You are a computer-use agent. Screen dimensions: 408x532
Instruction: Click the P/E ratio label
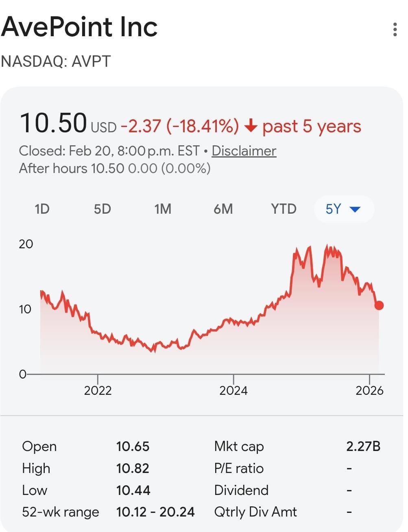coord(239,469)
